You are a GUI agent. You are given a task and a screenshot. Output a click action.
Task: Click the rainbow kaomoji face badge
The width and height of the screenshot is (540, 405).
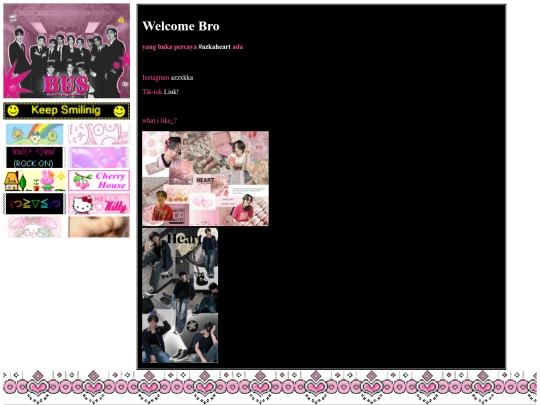(34, 204)
